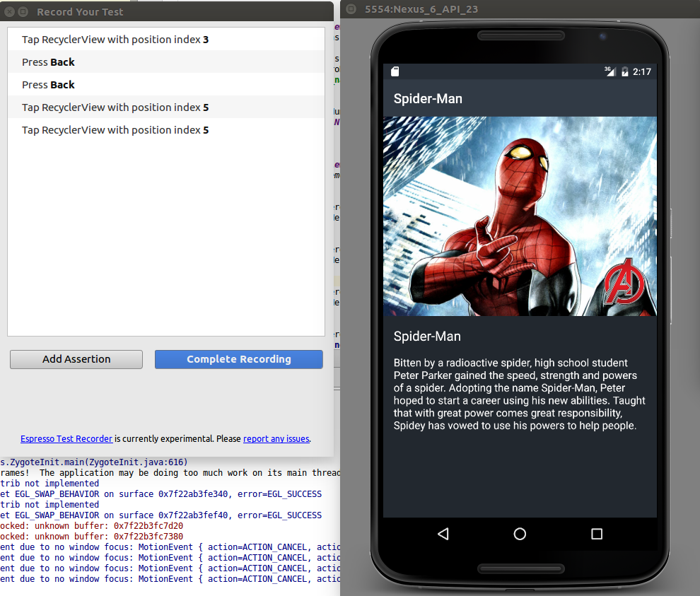Tap the Android Home circle button

pyautogui.click(x=520, y=534)
